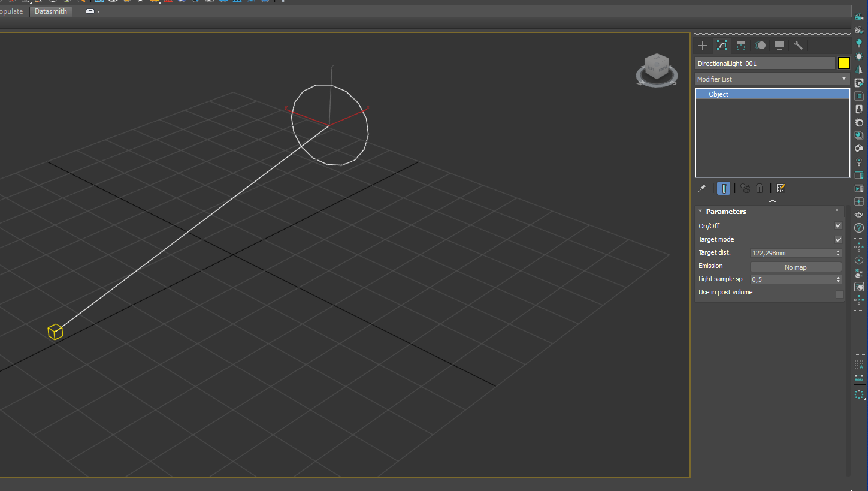Image resolution: width=868 pixels, height=491 pixels.
Task: Click the teal light bulb icon in right toolbar
Action: point(859,43)
